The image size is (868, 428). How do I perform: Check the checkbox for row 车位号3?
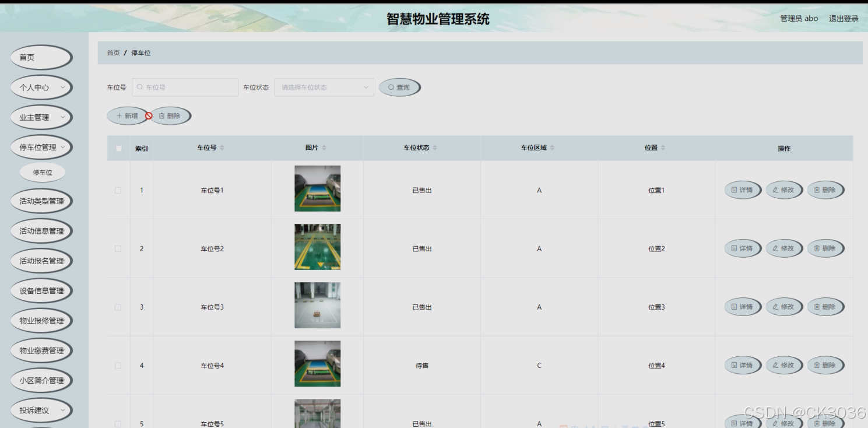pos(118,307)
